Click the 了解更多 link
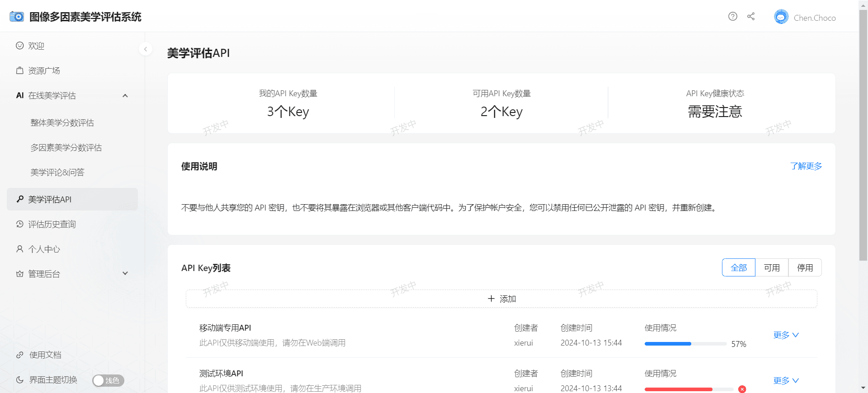Viewport: 868px width, 393px height. 806,166
